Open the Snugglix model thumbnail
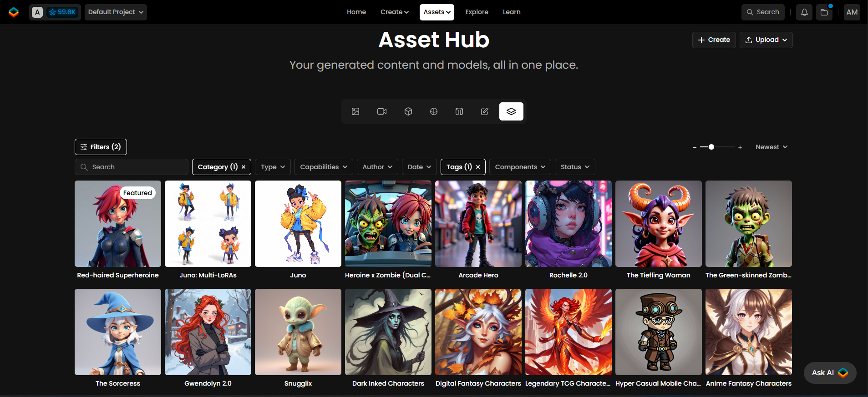Image resolution: width=868 pixels, height=397 pixels. (x=298, y=332)
